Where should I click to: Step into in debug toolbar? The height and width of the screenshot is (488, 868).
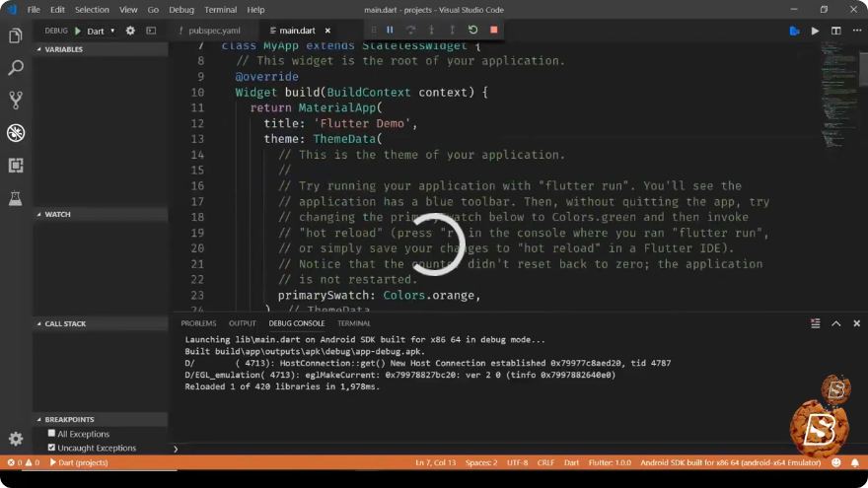click(x=431, y=30)
